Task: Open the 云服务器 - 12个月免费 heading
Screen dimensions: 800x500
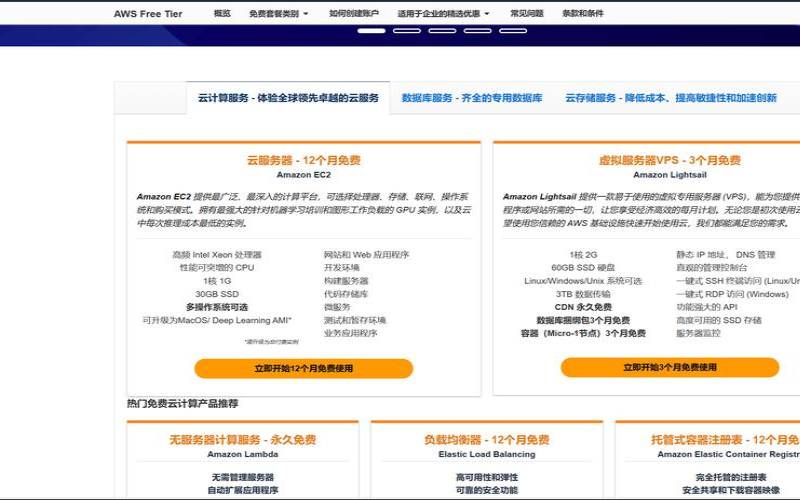Action: coord(303,160)
